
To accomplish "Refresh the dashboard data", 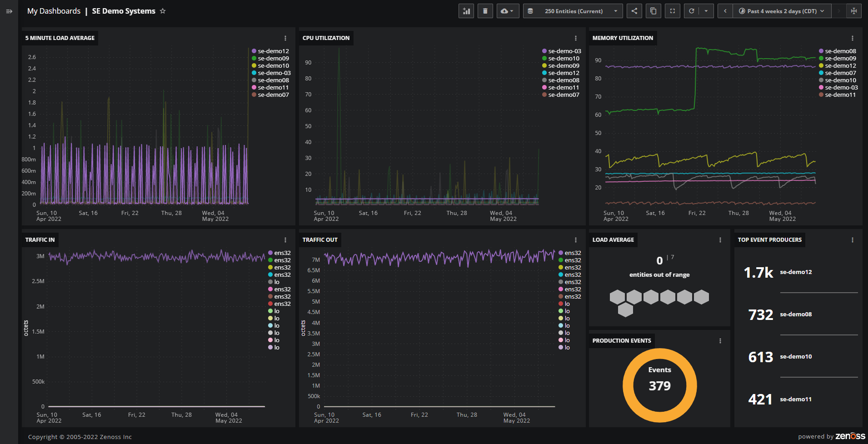I will [691, 10].
